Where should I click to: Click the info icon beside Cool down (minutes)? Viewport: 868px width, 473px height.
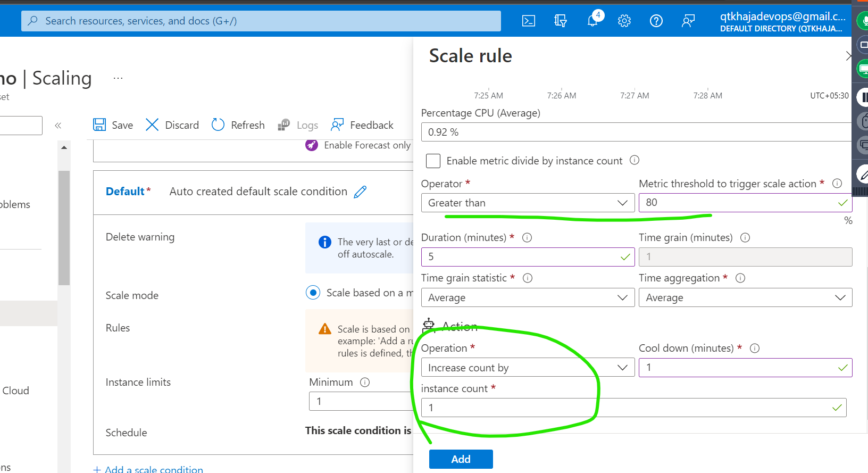[x=755, y=348]
